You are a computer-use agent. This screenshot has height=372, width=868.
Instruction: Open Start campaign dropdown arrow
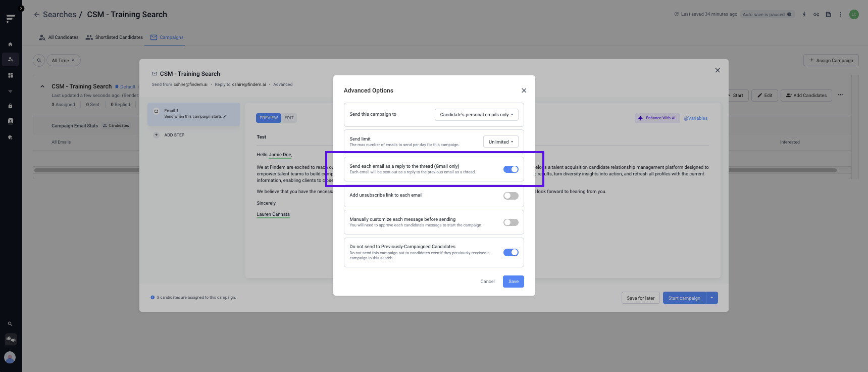pyautogui.click(x=712, y=298)
